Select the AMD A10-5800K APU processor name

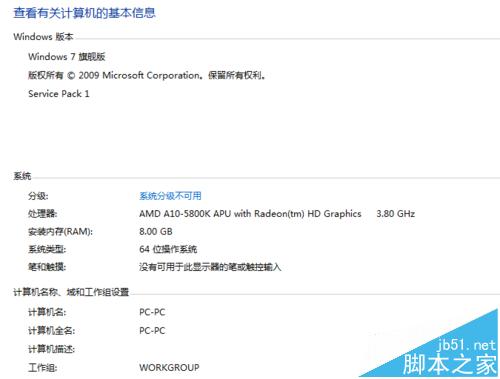pos(250,213)
